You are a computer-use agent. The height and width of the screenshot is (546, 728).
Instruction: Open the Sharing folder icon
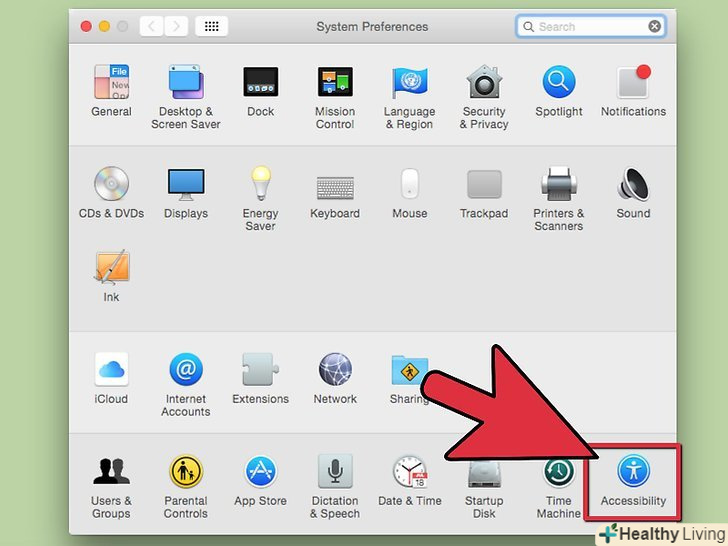click(x=409, y=370)
